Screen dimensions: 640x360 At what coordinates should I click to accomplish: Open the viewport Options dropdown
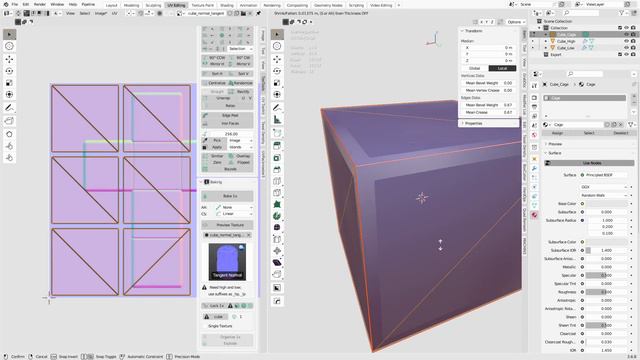[x=516, y=22]
